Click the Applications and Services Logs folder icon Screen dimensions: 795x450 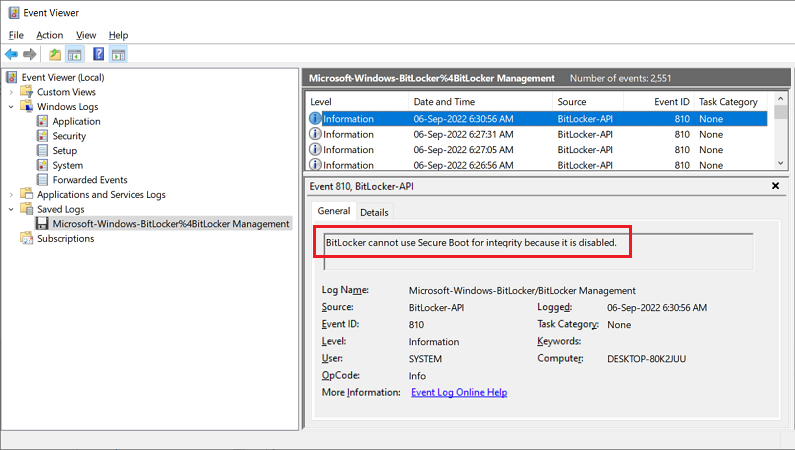point(26,194)
